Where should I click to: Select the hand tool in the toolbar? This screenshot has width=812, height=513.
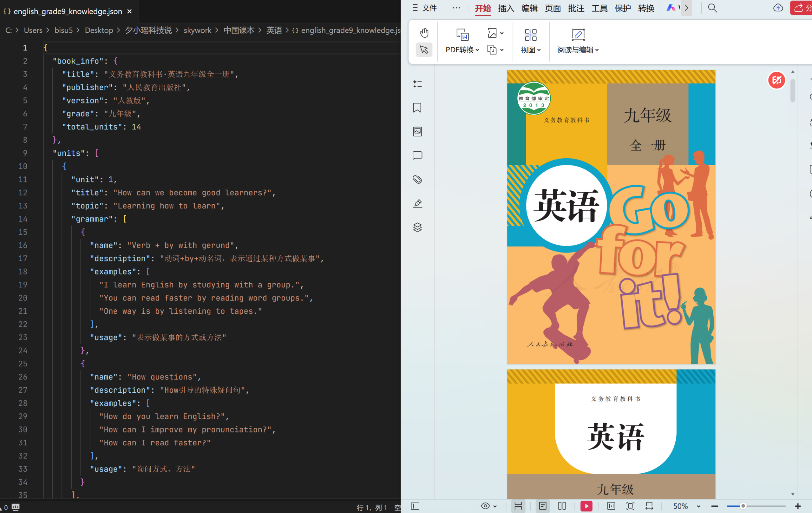(x=424, y=33)
